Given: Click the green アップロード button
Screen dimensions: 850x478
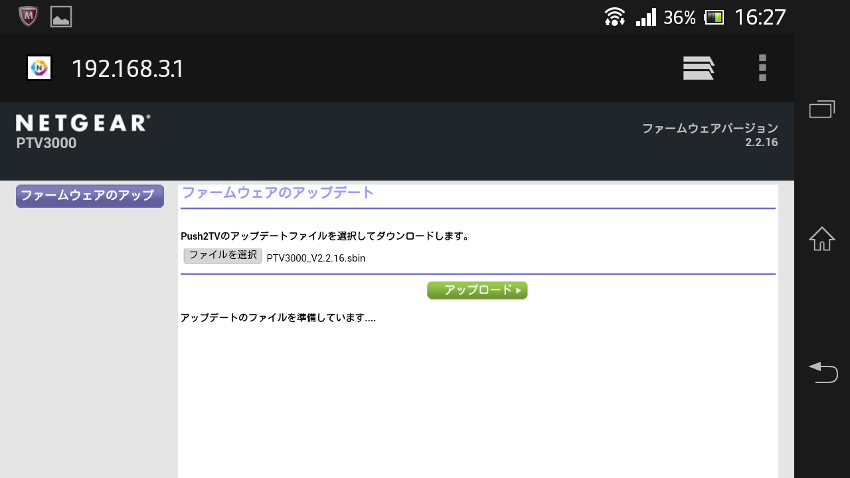Looking at the screenshot, I should click(477, 290).
